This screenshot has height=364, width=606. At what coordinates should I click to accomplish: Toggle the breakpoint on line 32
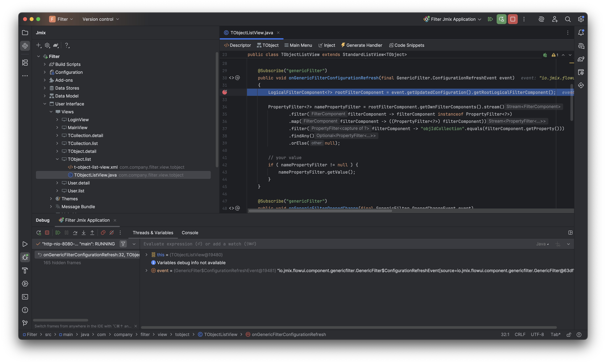point(225,92)
